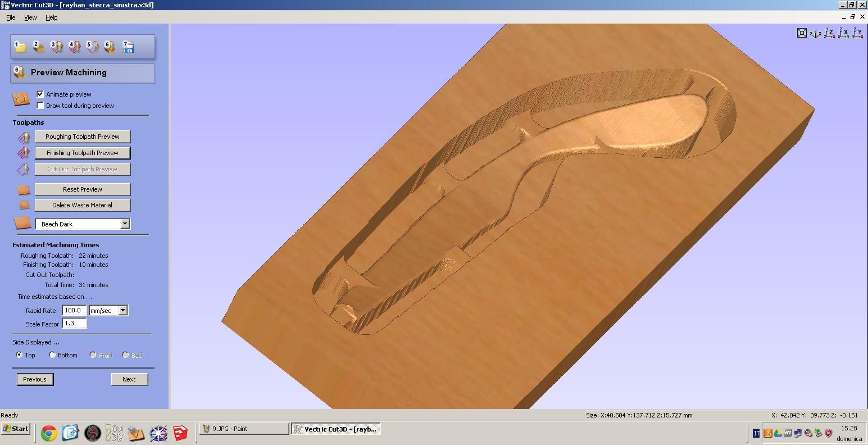Click the red shield tray icon
Screen dimensions: 868x445
coord(829,433)
